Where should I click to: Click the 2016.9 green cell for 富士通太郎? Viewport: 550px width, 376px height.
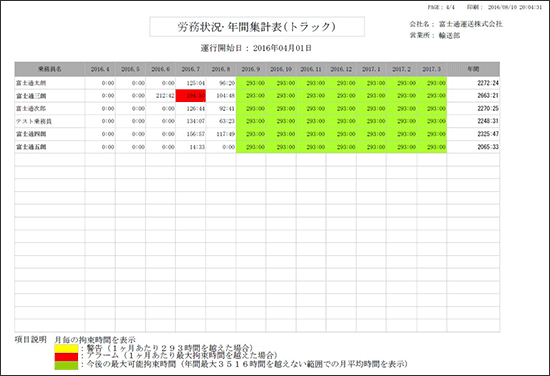click(251, 83)
